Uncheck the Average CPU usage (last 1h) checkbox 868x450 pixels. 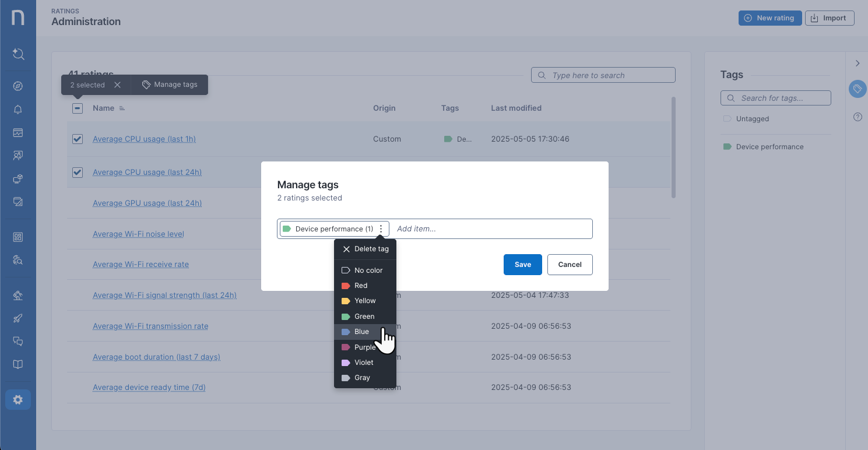(x=77, y=139)
